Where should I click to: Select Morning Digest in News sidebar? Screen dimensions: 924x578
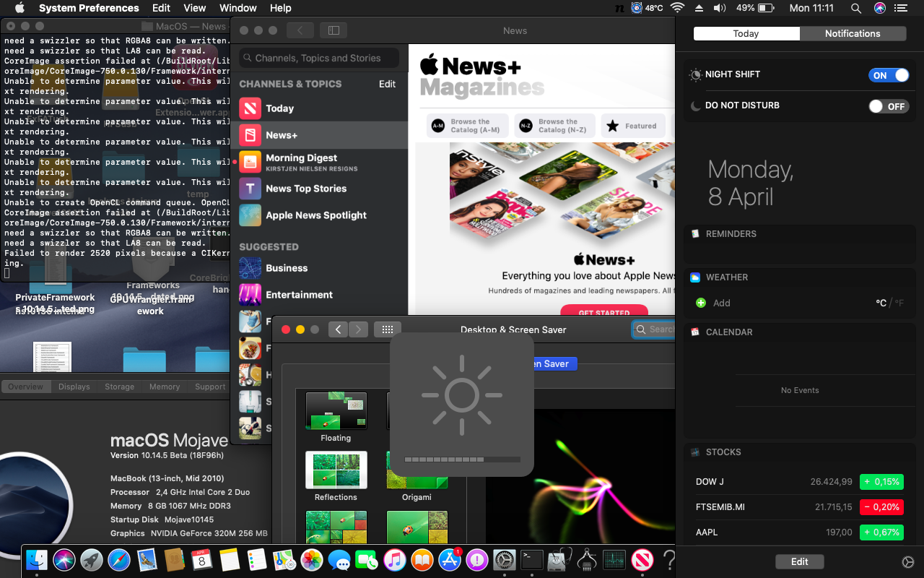320,162
